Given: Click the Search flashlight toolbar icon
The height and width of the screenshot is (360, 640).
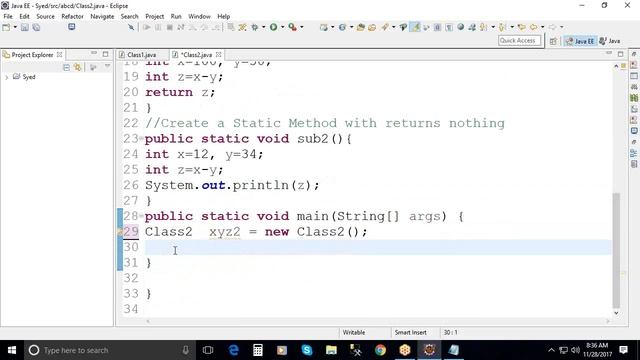Looking at the screenshot, I should click(x=385, y=27).
